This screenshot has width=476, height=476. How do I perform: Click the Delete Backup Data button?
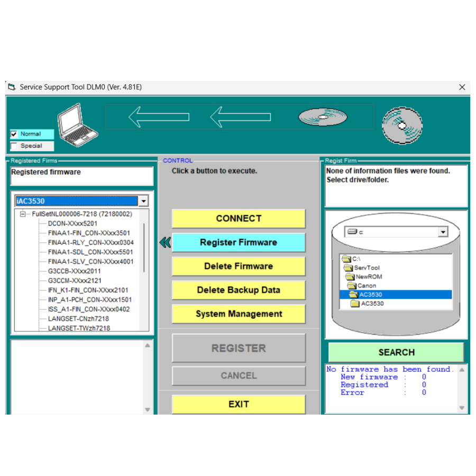(239, 290)
